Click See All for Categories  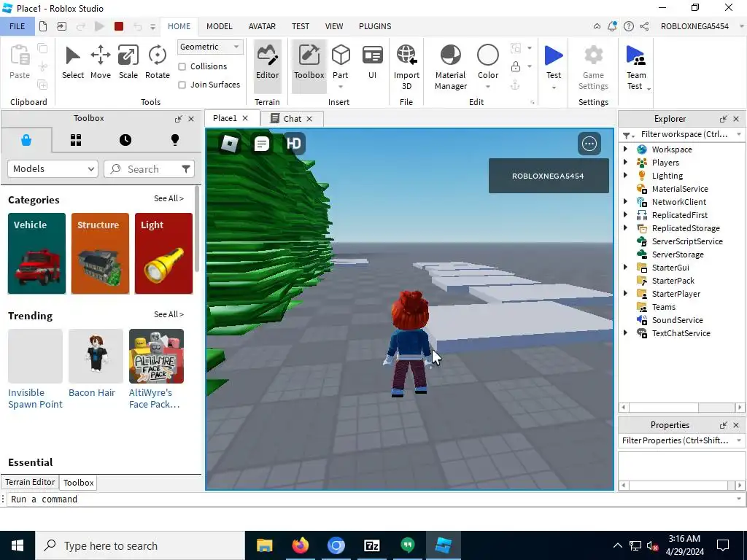169,198
